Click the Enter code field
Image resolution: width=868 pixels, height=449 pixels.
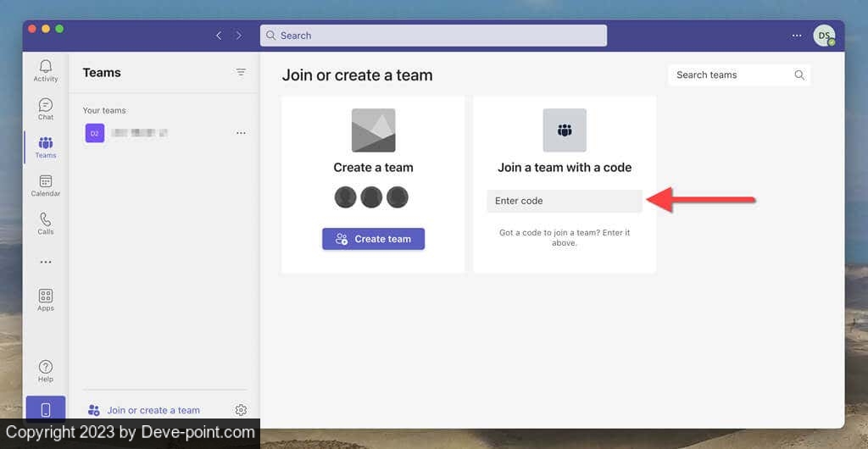click(565, 201)
